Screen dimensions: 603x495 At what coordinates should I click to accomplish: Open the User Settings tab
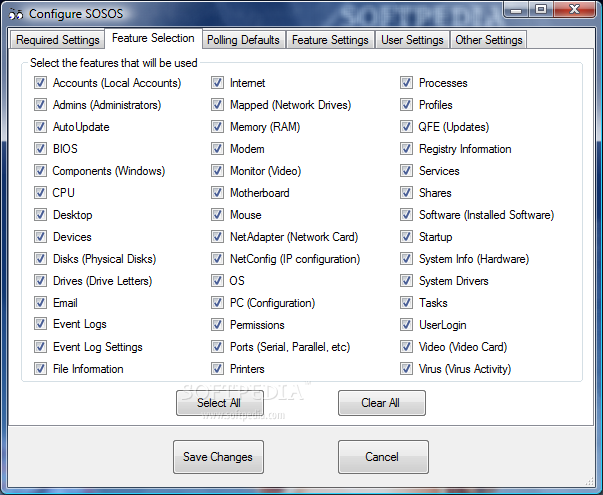[412, 40]
